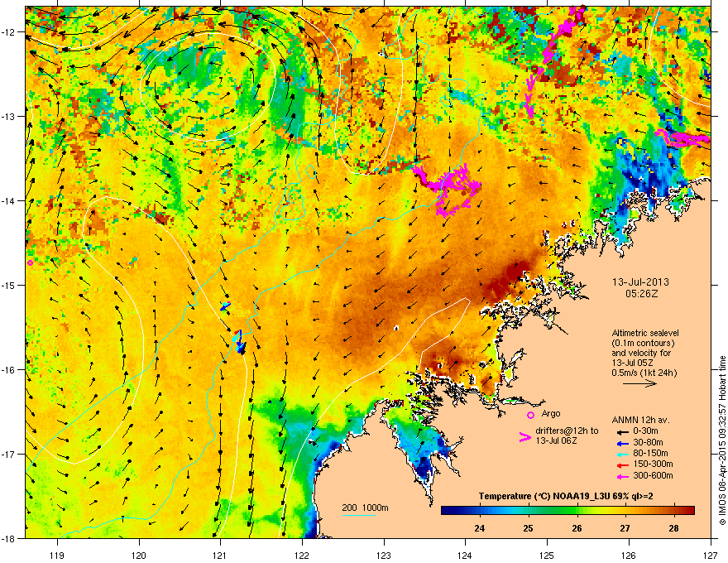Click the 'Argo' legend label
728x563 pixels.
point(551,413)
